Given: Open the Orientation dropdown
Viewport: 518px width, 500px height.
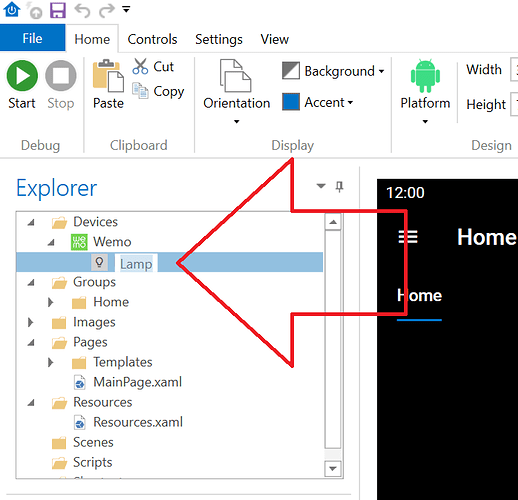Looking at the screenshot, I should click(x=236, y=91).
